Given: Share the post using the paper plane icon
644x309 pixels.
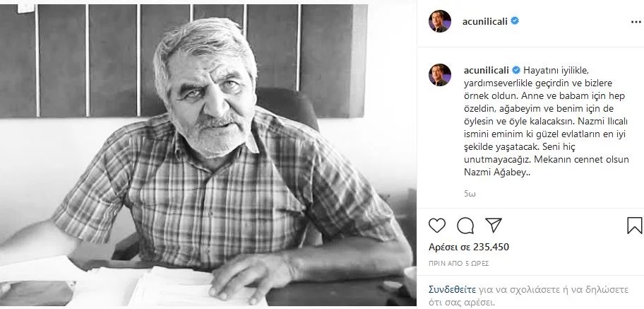Looking at the screenshot, I should pos(494,225).
